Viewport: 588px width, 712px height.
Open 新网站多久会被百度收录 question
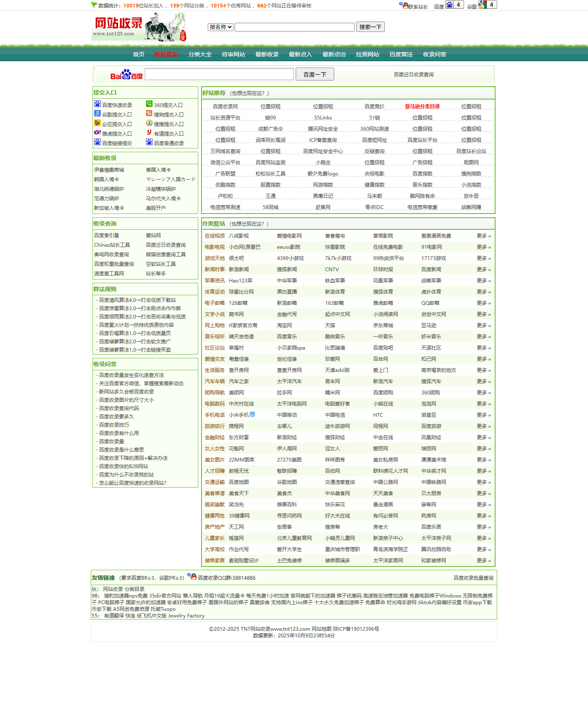coord(126,391)
